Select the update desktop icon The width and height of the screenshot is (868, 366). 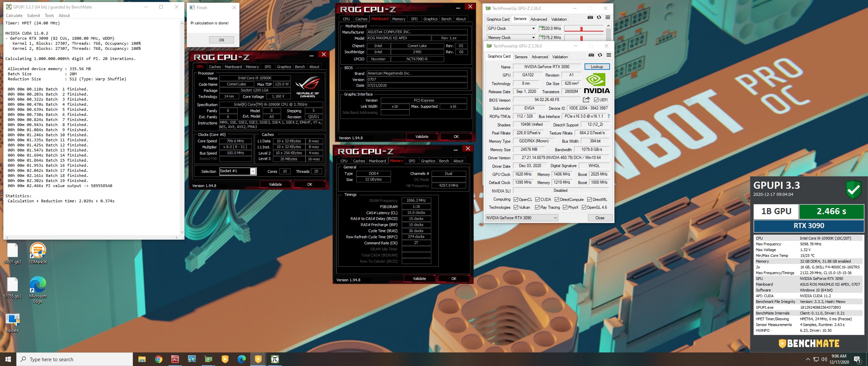click(12, 323)
